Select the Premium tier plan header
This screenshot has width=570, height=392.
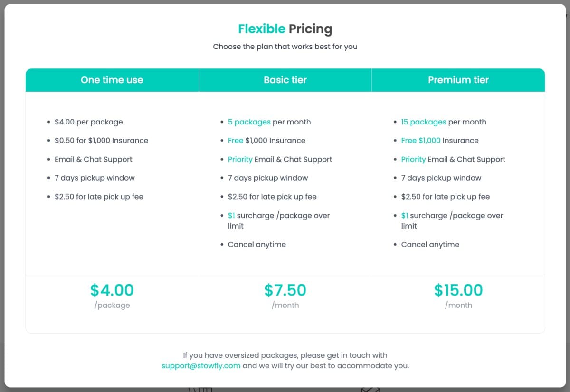pyautogui.click(x=458, y=80)
